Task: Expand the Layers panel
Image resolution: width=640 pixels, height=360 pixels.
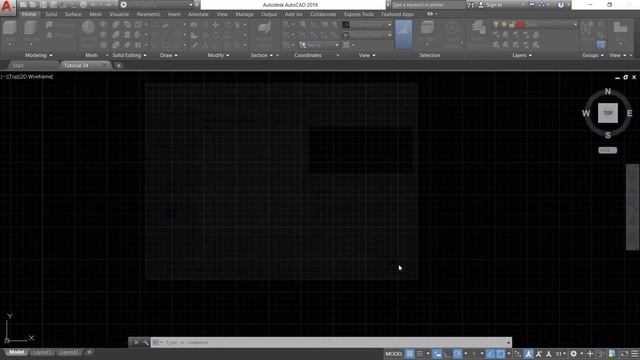Action: pos(522,55)
